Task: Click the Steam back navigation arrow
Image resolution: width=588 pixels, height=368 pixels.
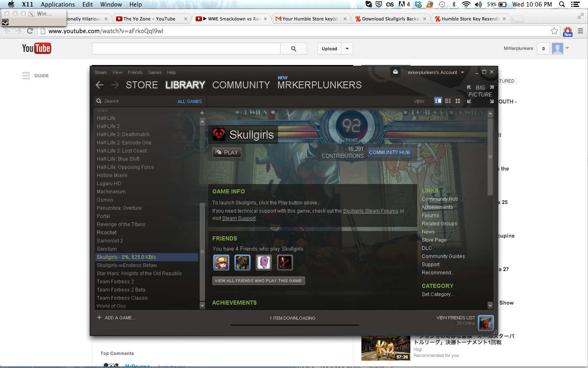Action: (x=100, y=85)
